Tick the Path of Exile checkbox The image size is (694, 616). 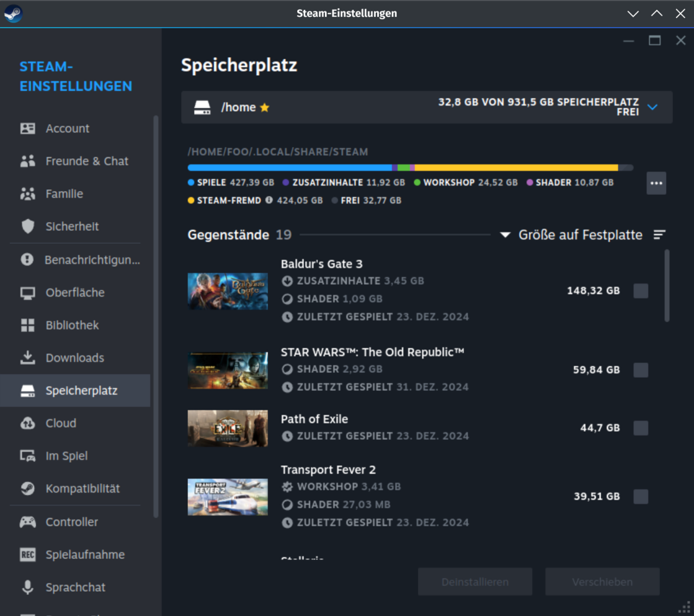click(641, 428)
